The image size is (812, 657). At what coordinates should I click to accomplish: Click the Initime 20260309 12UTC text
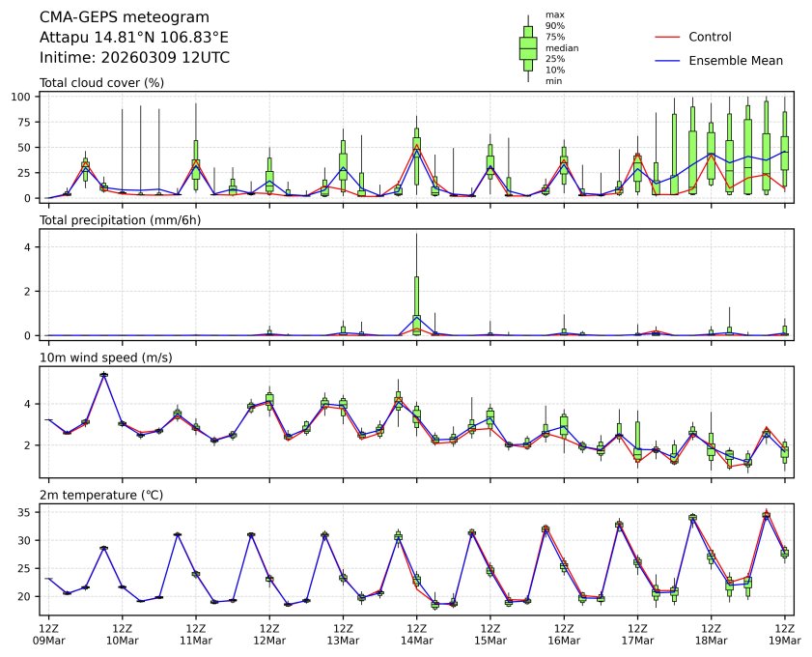134,57
